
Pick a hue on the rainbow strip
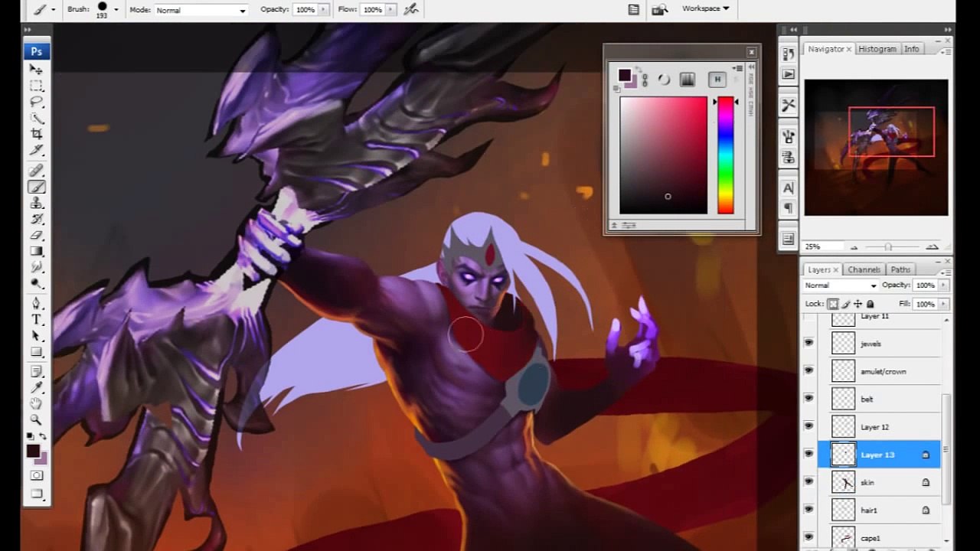click(726, 155)
